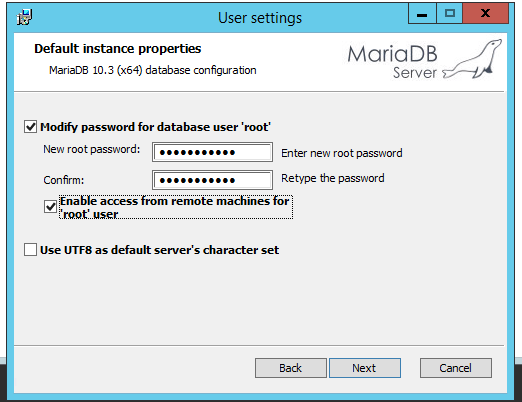Click the MariaDB seal logo image
Screen dimensions: 522x402
click(472, 59)
